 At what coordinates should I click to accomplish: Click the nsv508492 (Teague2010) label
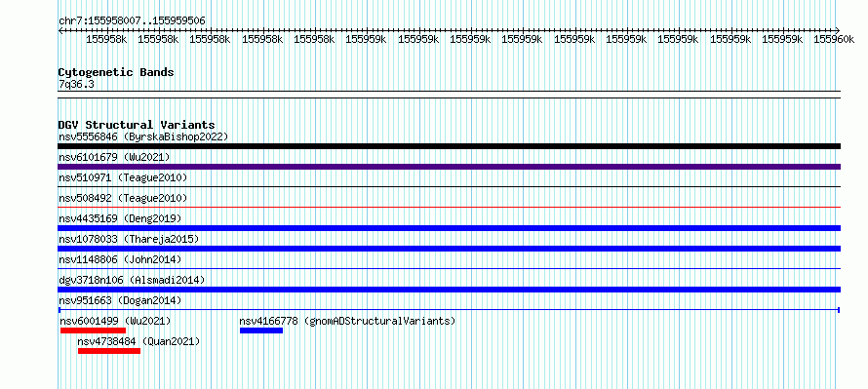click(x=123, y=198)
